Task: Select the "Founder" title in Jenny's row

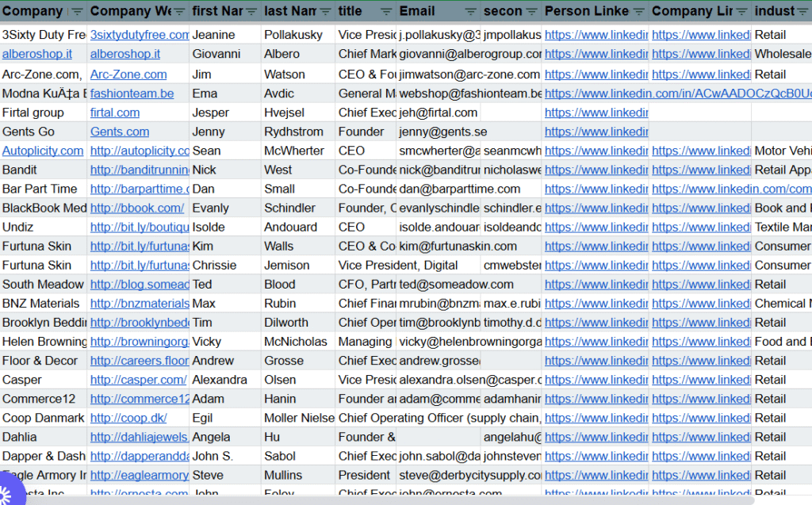Action: [x=366, y=132]
